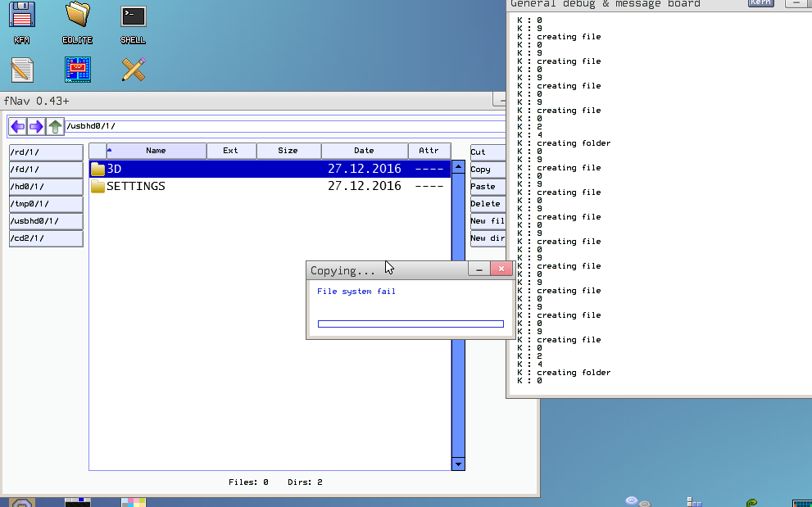Open the crossed pencil and ruler icon
Screen dimensions: 812x507
click(x=133, y=70)
